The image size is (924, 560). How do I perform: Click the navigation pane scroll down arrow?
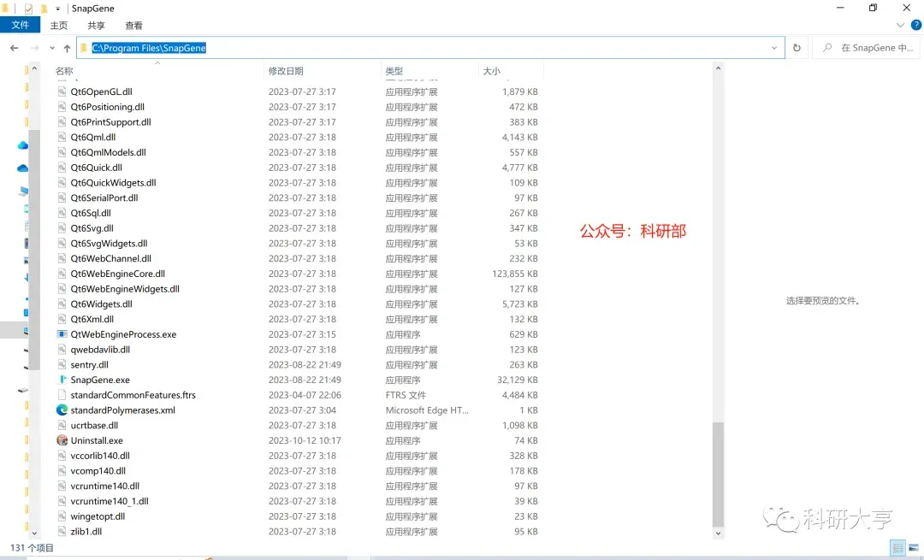pyautogui.click(x=34, y=533)
